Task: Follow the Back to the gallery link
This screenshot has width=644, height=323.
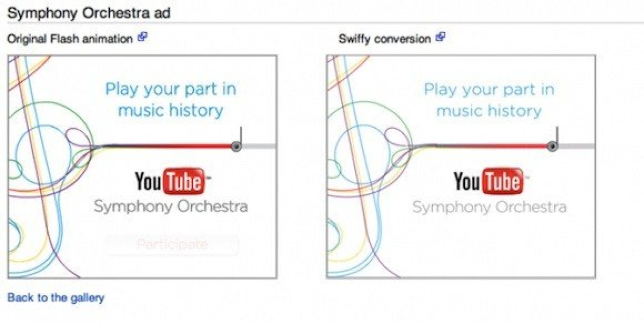Action: pyautogui.click(x=56, y=297)
